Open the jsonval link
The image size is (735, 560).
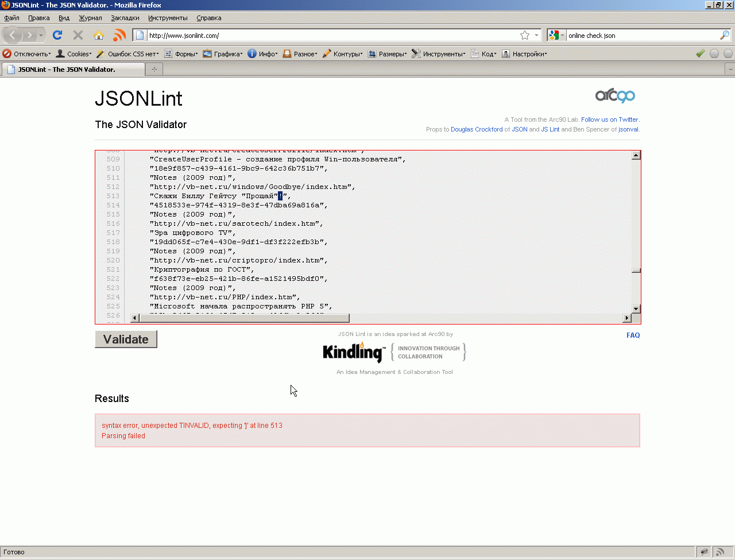pyautogui.click(x=628, y=129)
